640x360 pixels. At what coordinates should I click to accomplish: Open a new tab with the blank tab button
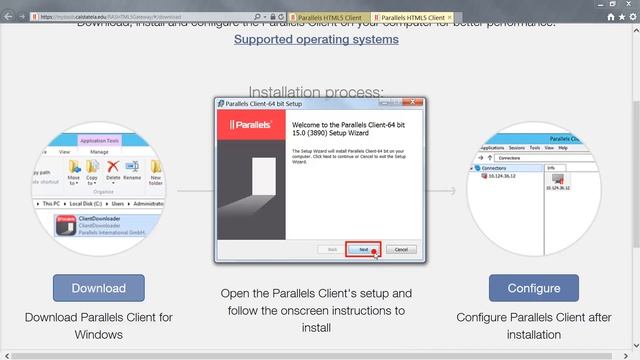coord(458,18)
